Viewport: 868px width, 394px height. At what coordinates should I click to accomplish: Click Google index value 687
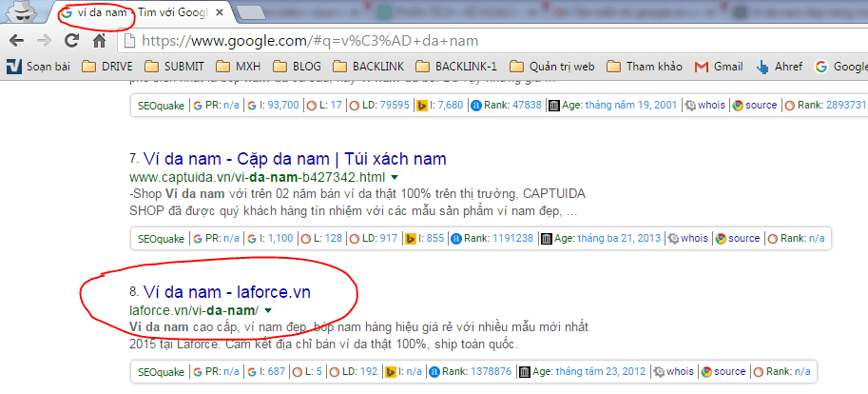(x=277, y=371)
